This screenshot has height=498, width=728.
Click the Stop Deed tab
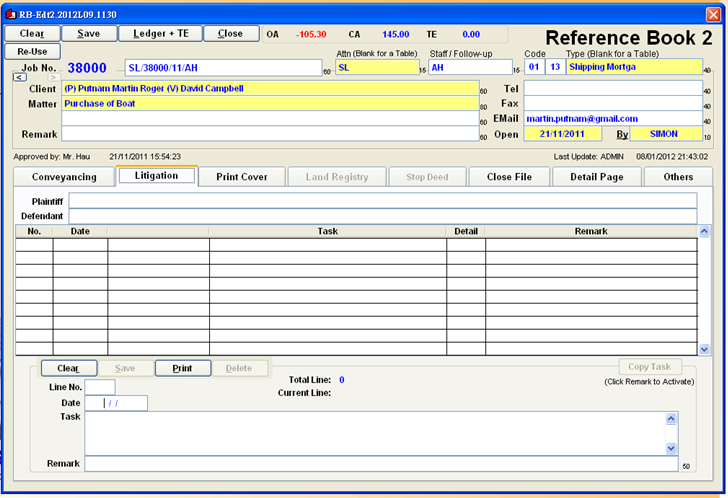427,177
